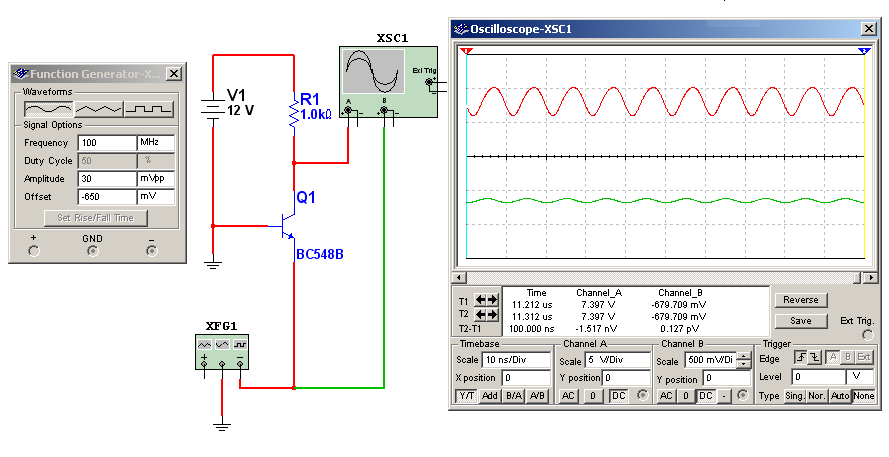Select the sine waveform button
Screen dimensions: 889x457
[48, 109]
